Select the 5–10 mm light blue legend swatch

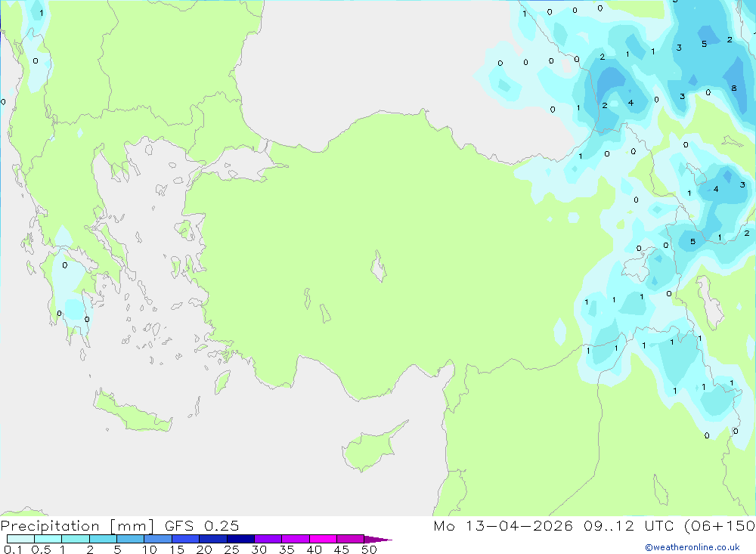(131, 539)
